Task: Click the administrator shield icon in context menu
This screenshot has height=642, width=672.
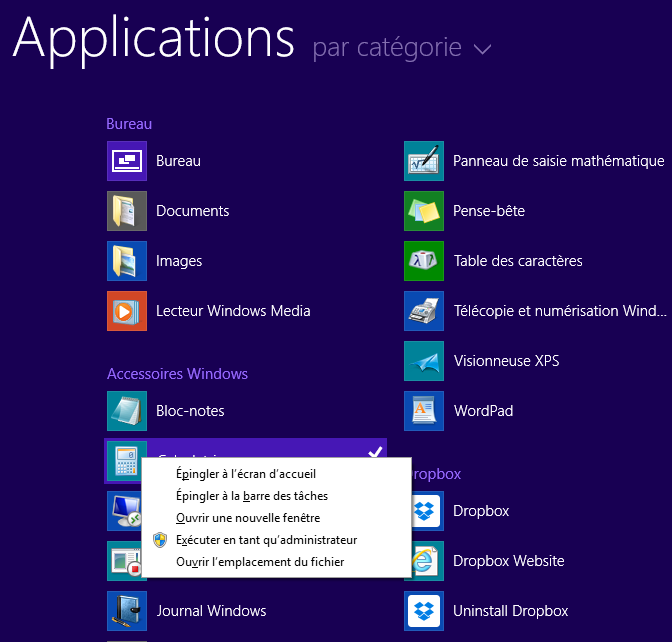Action: 160,540
